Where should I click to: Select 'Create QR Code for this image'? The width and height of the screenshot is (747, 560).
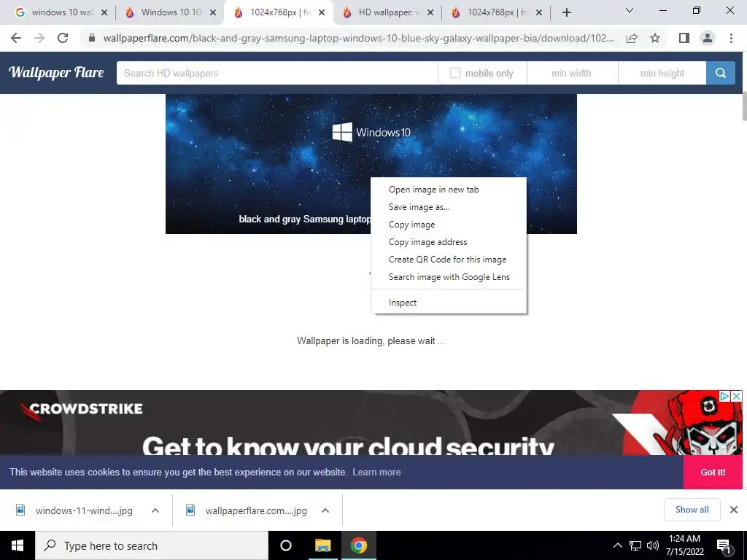[x=449, y=260]
